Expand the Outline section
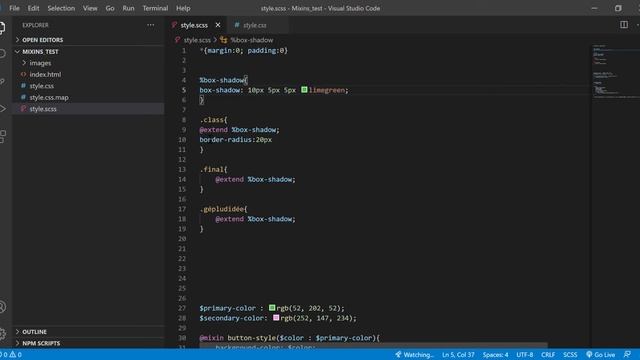 89,332
